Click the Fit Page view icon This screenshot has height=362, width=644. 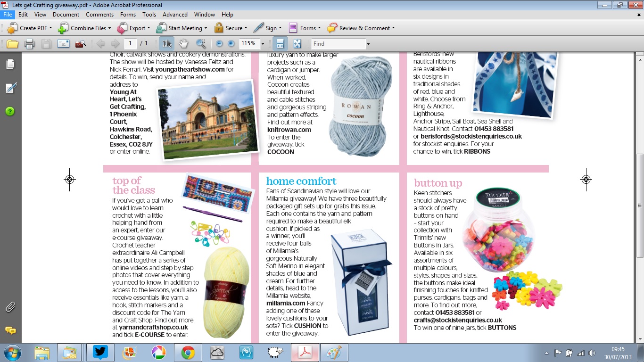click(297, 44)
